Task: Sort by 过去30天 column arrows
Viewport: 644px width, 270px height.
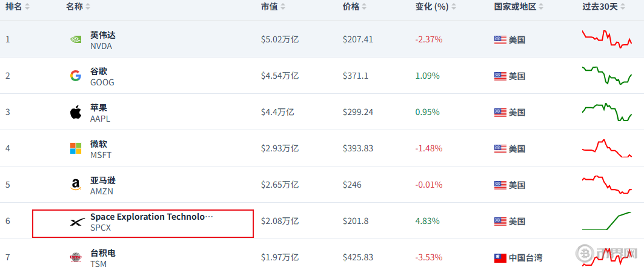Action: click(623, 7)
